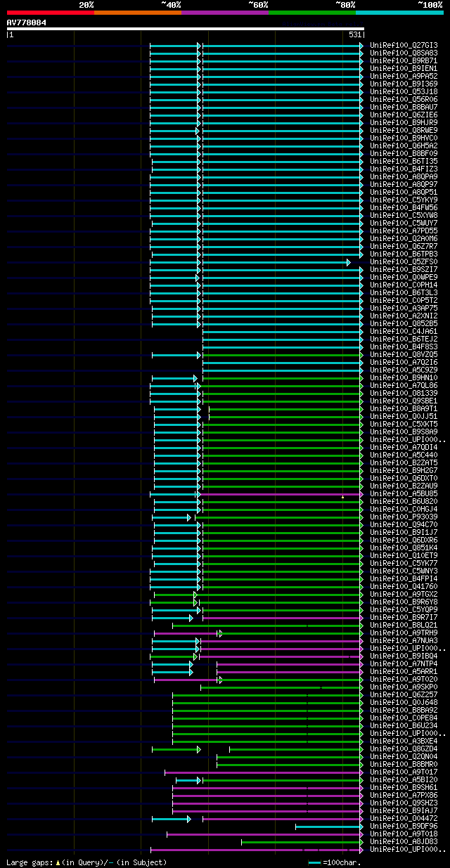Select the UniRef100_B9SZI7 label
450x868 pixels.
(404, 269)
